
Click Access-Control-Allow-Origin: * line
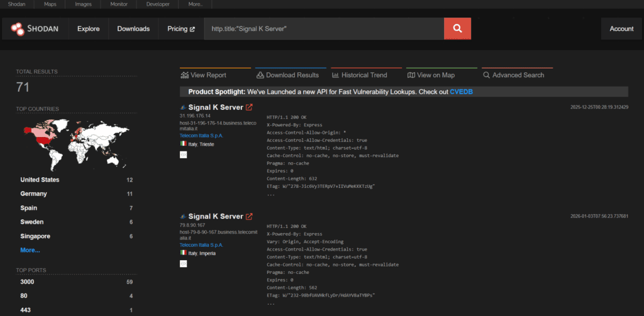tap(306, 133)
